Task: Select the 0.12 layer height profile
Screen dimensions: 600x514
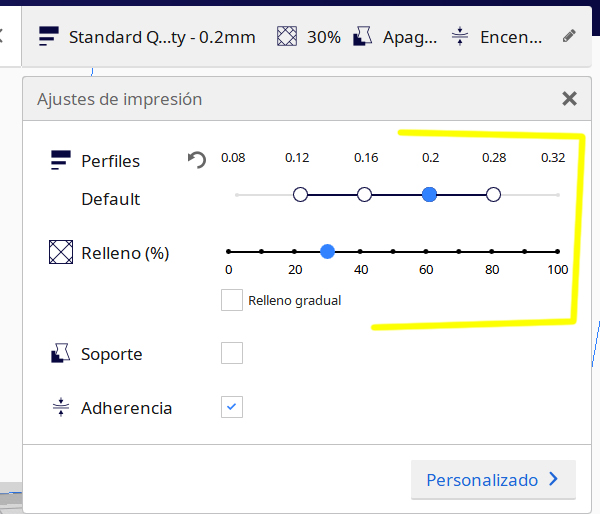Action: click(300, 194)
